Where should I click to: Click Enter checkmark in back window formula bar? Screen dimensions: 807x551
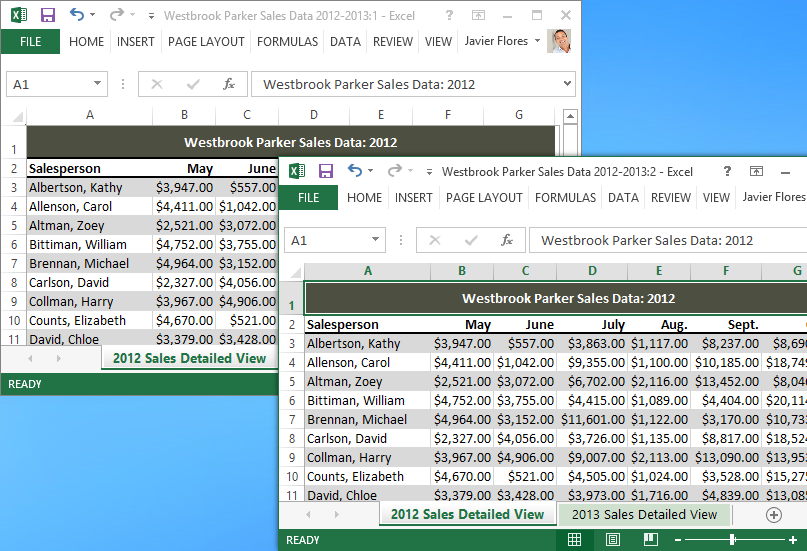193,84
